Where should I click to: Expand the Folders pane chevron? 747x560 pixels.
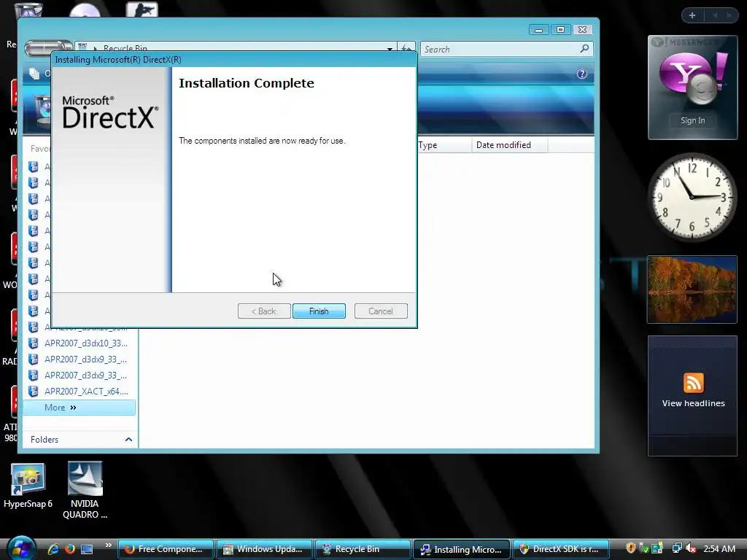coord(128,439)
